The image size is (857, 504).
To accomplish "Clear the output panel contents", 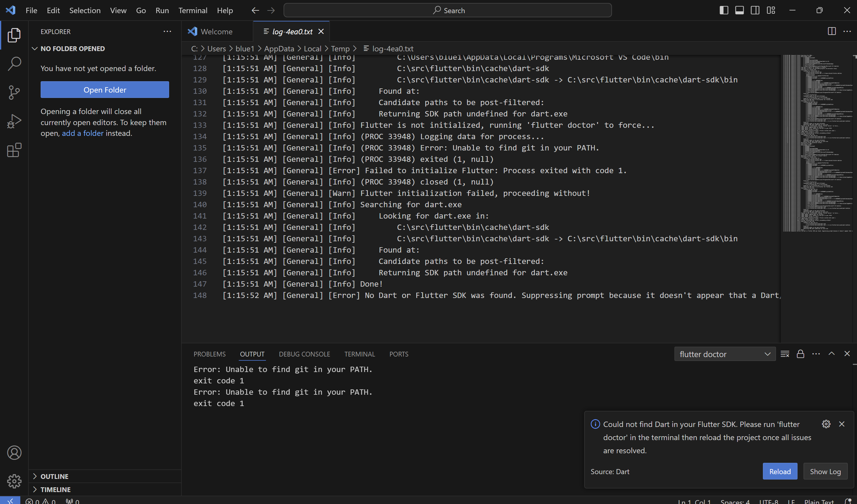I will (785, 354).
